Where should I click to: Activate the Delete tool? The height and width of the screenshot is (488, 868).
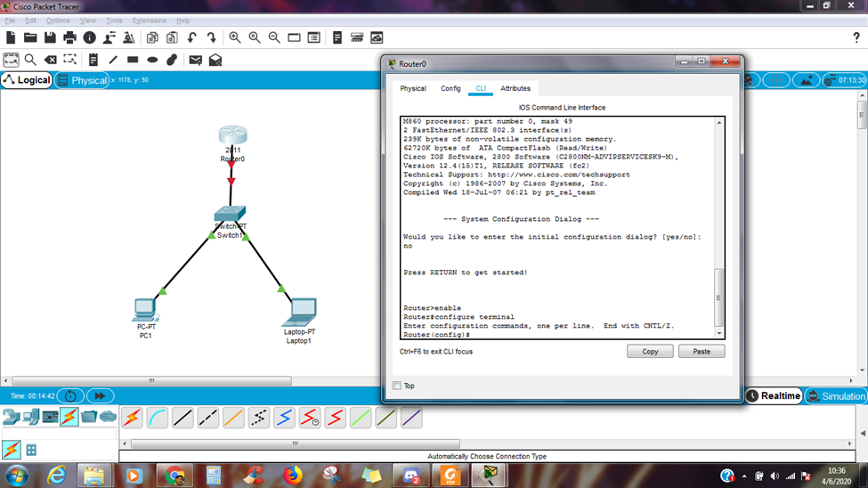51,60
